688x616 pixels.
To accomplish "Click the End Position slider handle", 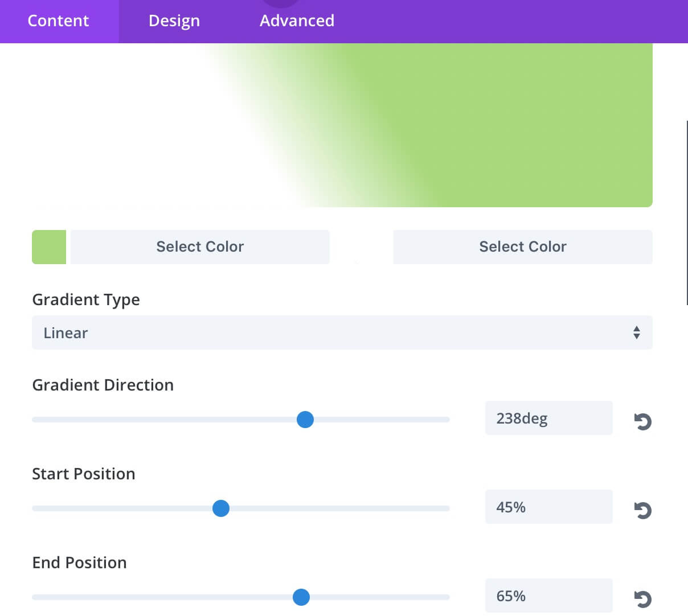I will coord(301,597).
